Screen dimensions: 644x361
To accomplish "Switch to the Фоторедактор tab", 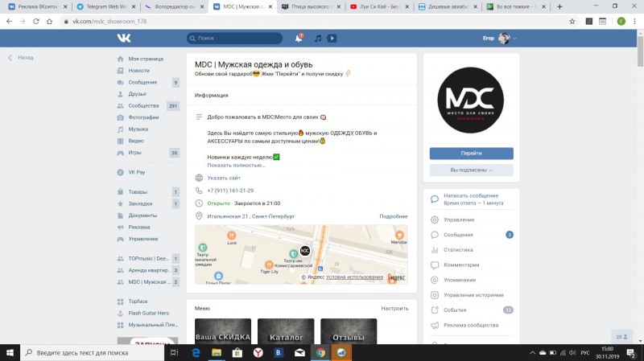I will 173,6.
